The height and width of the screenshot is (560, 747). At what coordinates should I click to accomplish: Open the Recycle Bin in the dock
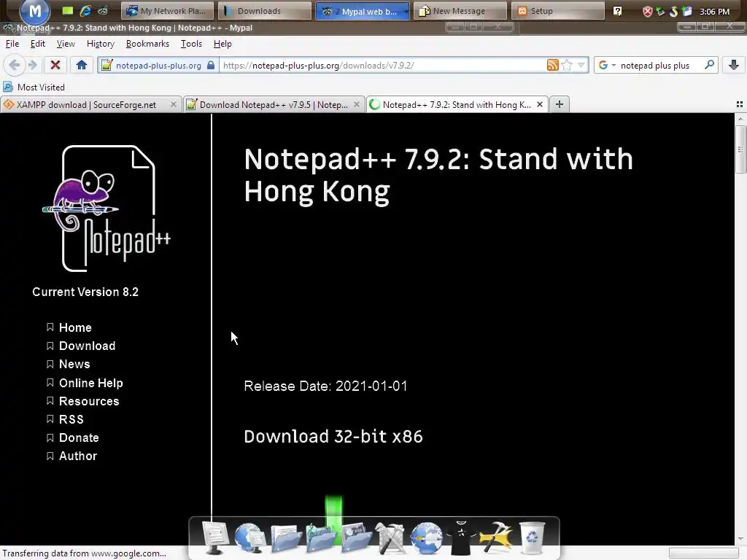[532, 538]
